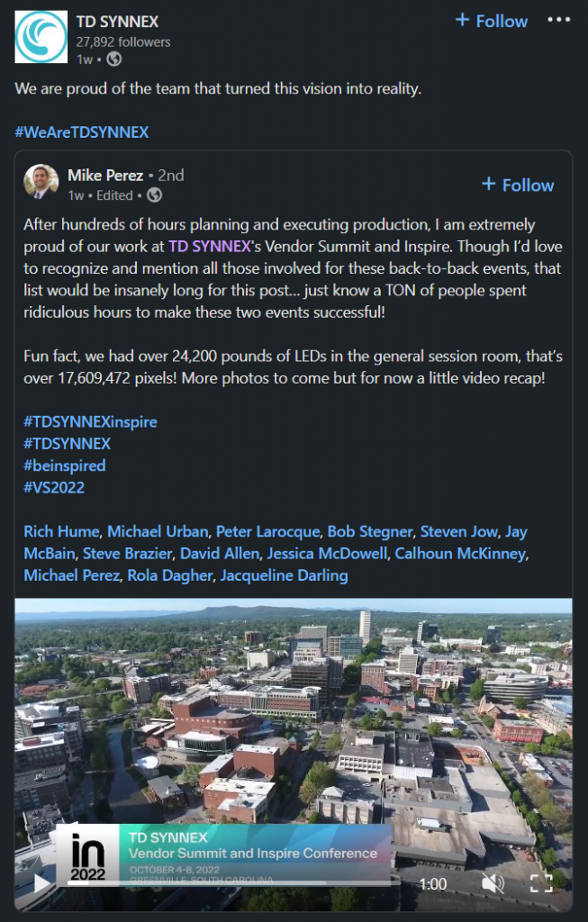The width and height of the screenshot is (588, 922).
Task: Open Mike Perez's profile photo
Action: [41, 182]
